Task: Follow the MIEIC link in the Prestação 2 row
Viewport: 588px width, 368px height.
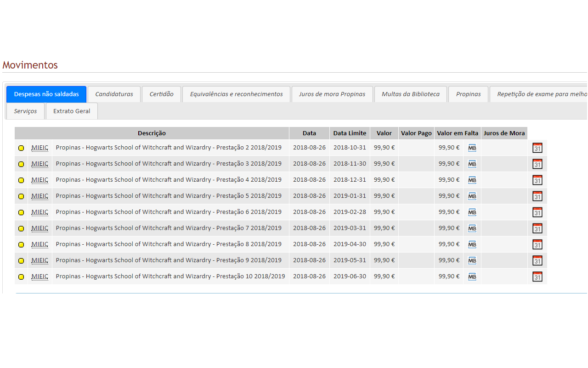Action: (x=40, y=148)
